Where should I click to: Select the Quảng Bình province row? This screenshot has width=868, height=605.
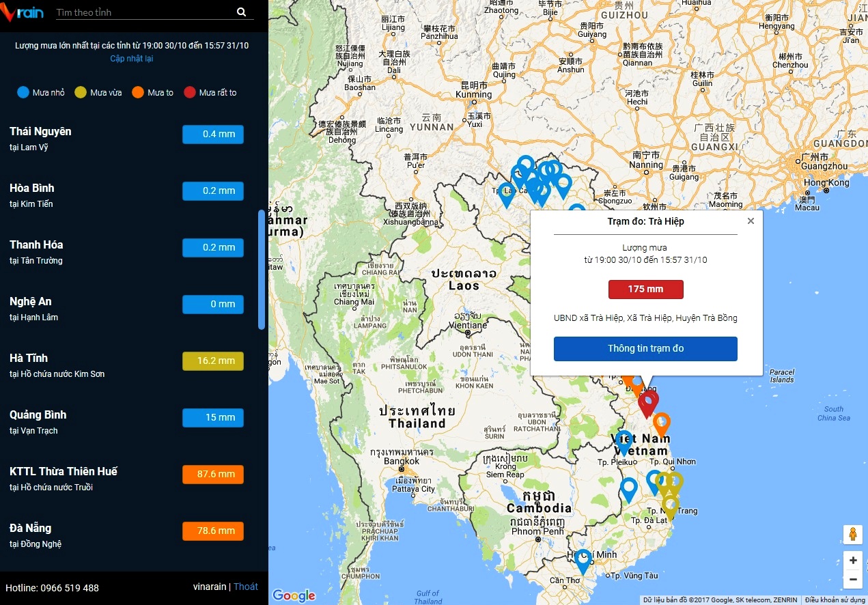coord(127,421)
